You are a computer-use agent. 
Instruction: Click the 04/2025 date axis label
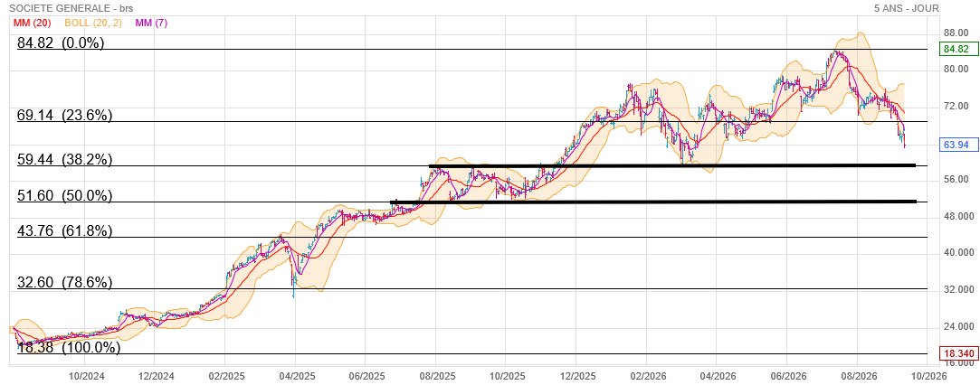[296, 376]
